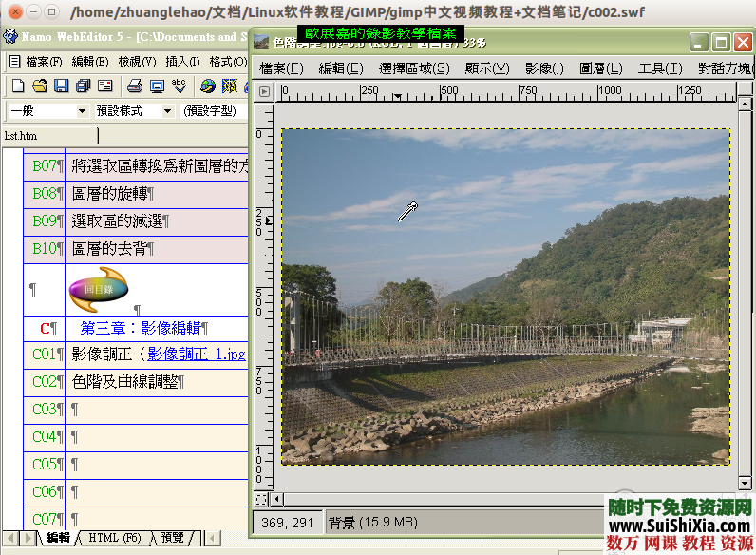The image size is (756, 555).
Task: Click the New document icon in Namo toolbar
Action: [x=19, y=86]
